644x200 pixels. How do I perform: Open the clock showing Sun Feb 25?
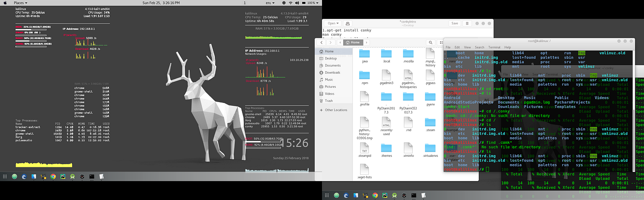[x=161, y=3]
